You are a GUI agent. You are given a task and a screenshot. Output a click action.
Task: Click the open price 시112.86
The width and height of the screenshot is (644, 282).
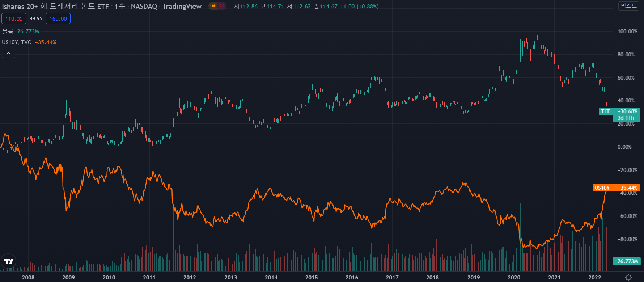coord(246,6)
